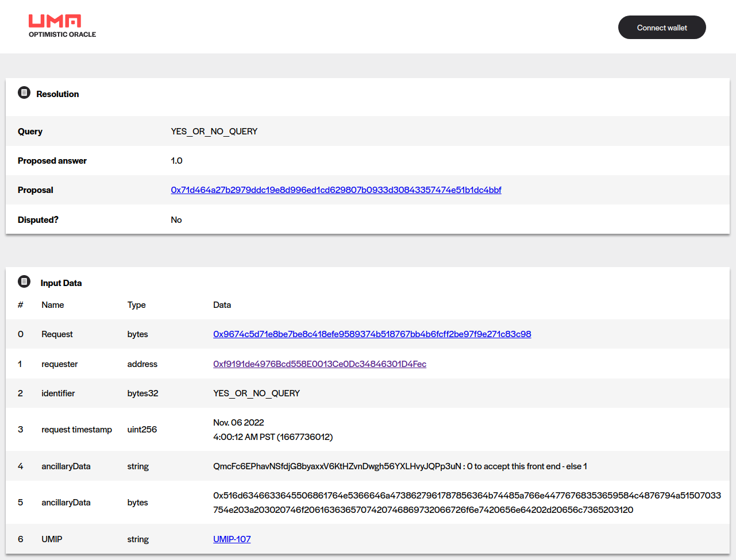This screenshot has height=560, width=736.
Task: Click the bytes type in Request row
Action: point(138,334)
